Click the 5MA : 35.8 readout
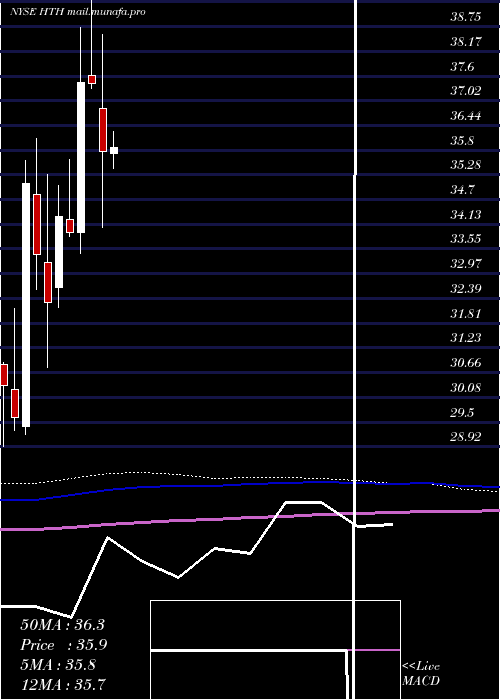 (58, 665)
